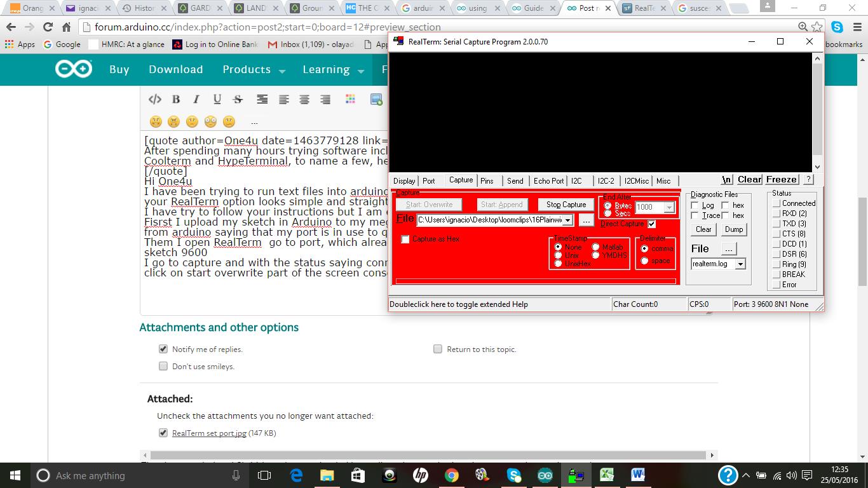This screenshot has height=488, width=868.
Task: Toggle bold formatting in the forum editor
Action: 176,99
